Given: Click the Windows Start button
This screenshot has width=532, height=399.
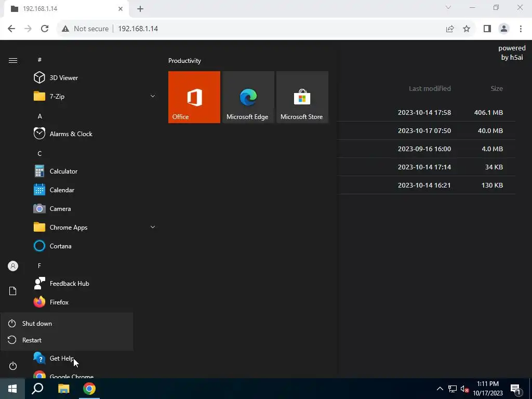Looking at the screenshot, I should coord(12,389).
